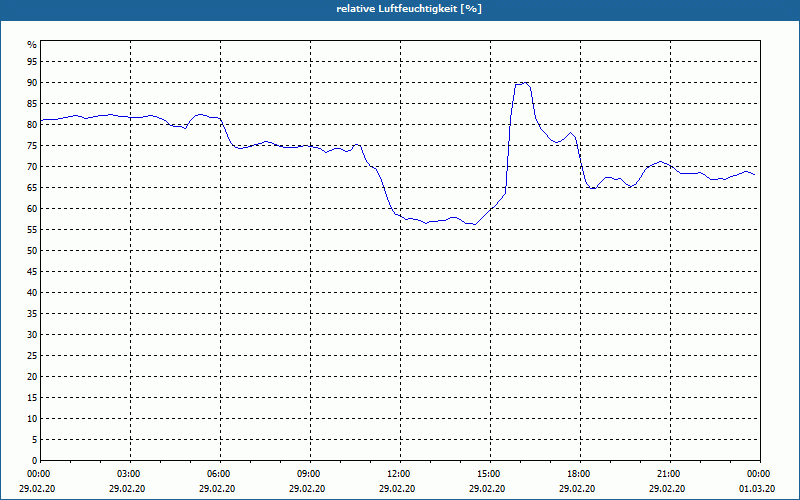Screen dimensions: 800x500
Task: Select the y-axis label '0'
Action: [35, 461]
